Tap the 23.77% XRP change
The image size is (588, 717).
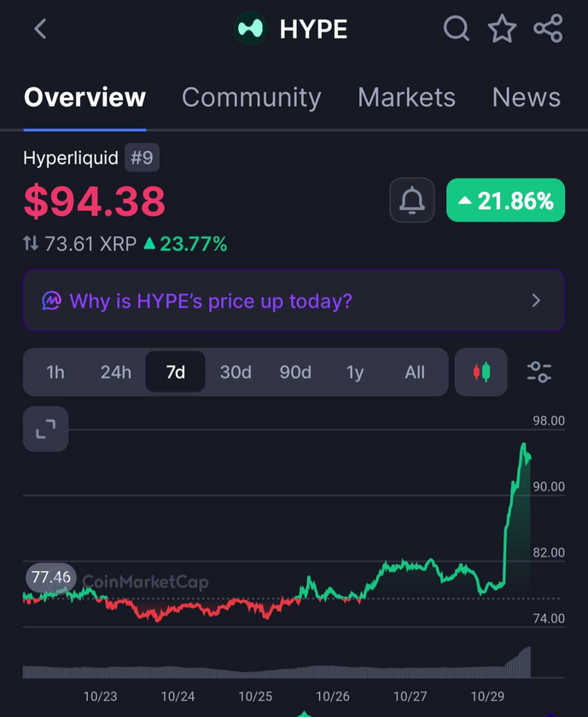(x=186, y=244)
